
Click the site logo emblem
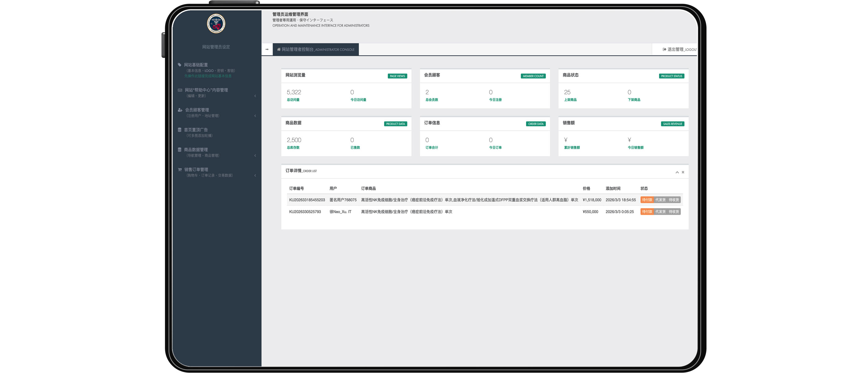pyautogui.click(x=216, y=24)
